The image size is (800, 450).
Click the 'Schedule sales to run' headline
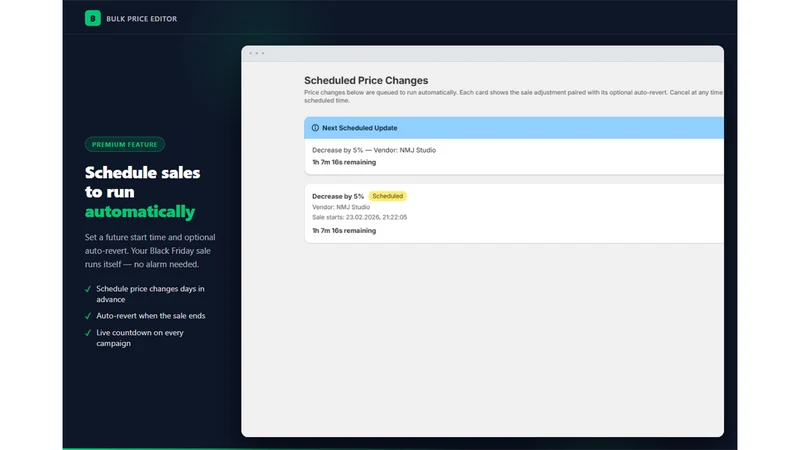click(142, 182)
